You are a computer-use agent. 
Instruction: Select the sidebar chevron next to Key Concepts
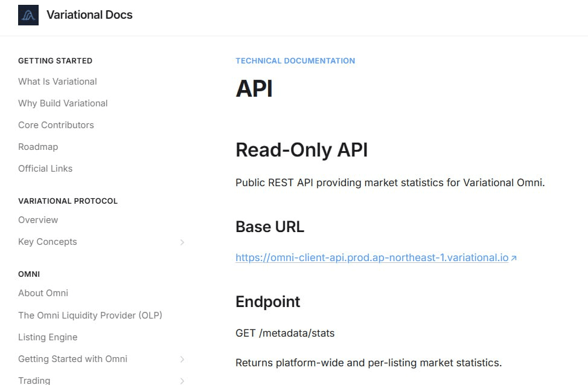tap(182, 242)
